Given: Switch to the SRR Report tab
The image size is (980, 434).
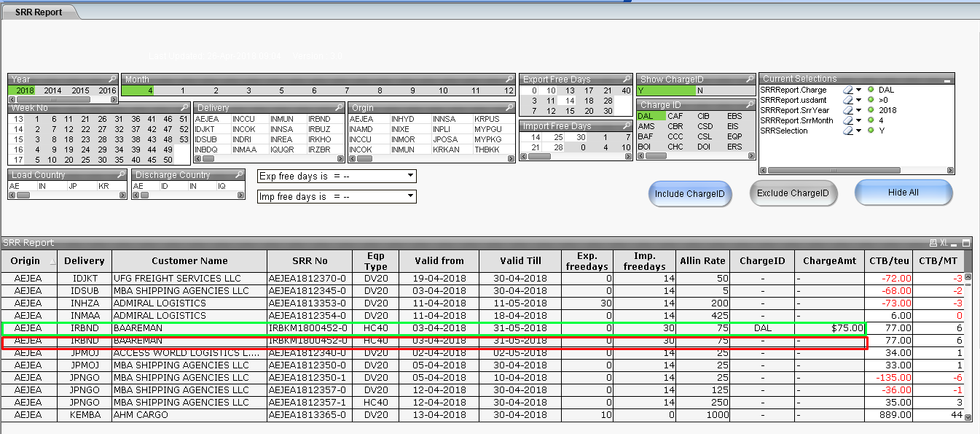Looking at the screenshot, I should 39,12.
